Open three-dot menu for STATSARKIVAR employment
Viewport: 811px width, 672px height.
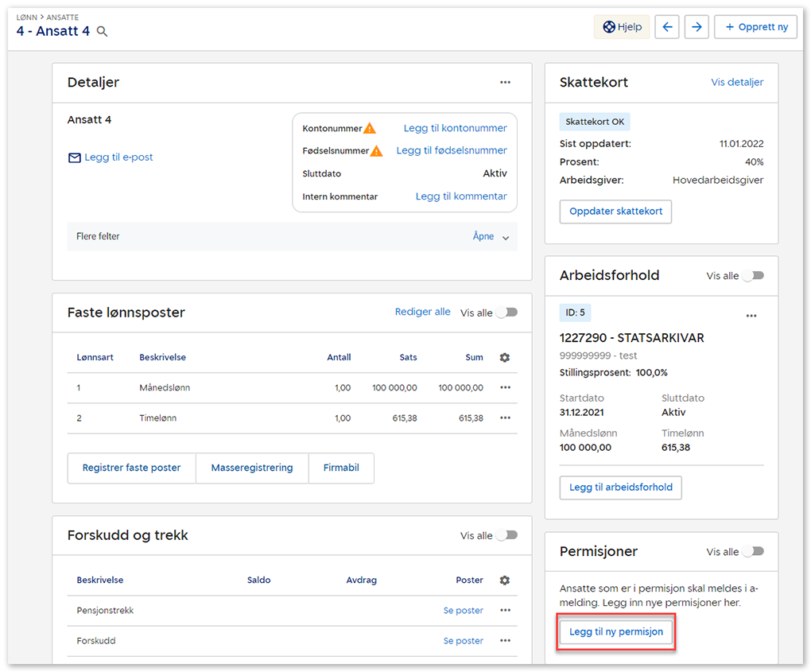(x=751, y=317)
